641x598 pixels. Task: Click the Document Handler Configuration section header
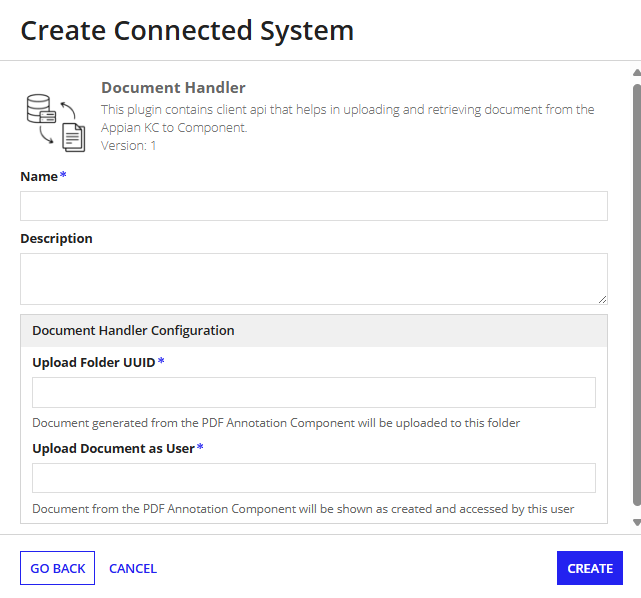coord(133,330)
